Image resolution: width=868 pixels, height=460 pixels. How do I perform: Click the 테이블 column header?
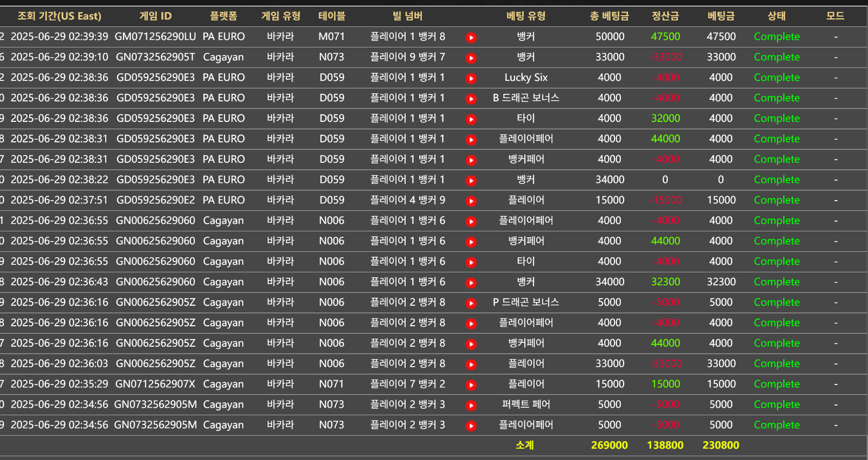(x=332, y=16)
